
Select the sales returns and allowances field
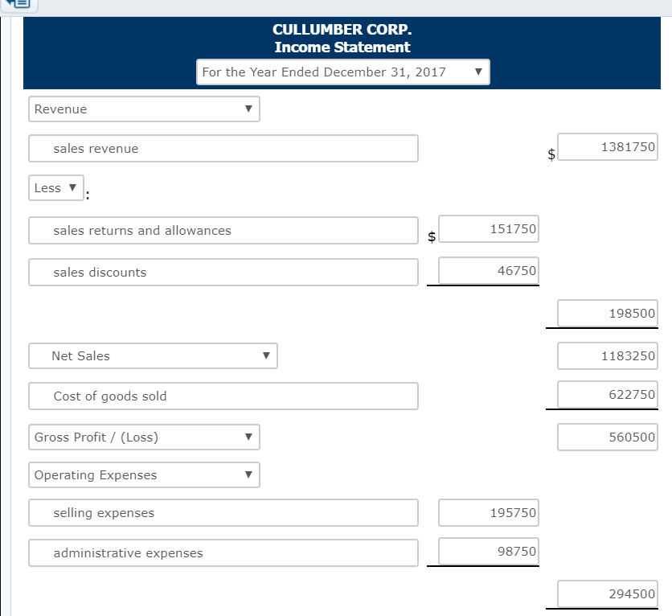223,231
